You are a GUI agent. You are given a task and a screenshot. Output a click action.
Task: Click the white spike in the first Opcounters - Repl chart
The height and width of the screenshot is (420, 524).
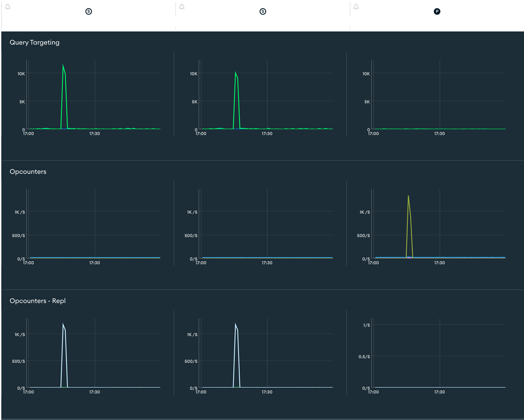tap(63, 325)
